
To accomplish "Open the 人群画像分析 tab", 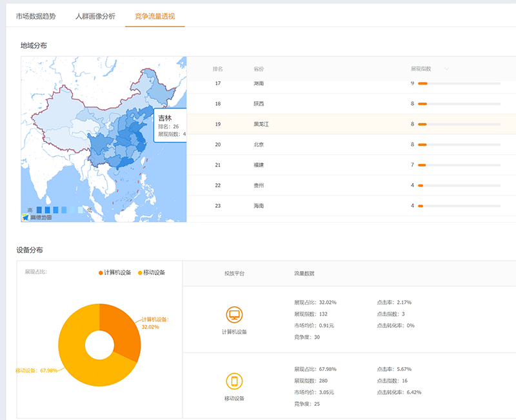I will pyautogui.click(x=95, y=16).
